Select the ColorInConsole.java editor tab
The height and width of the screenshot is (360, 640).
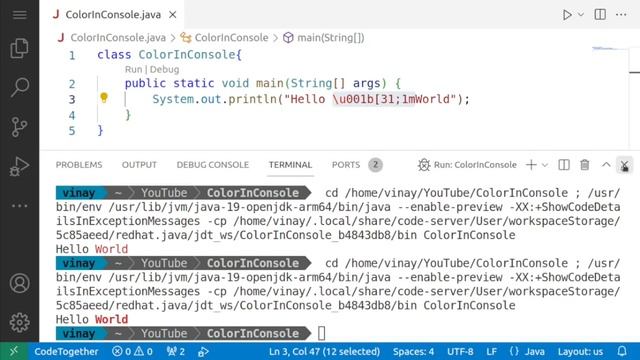pos(111,15)
